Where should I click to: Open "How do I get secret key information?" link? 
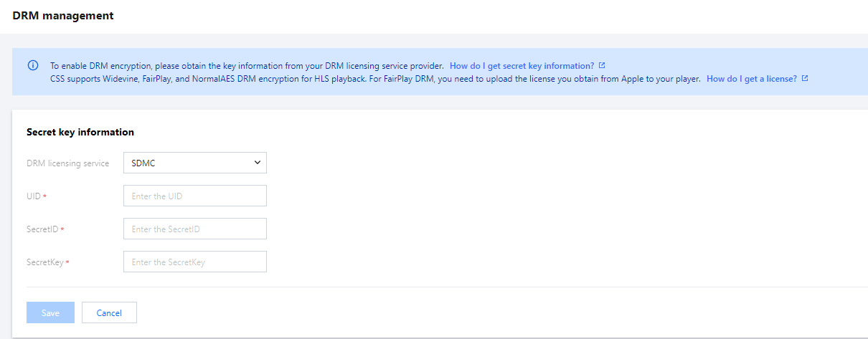[x=522, y=65]
